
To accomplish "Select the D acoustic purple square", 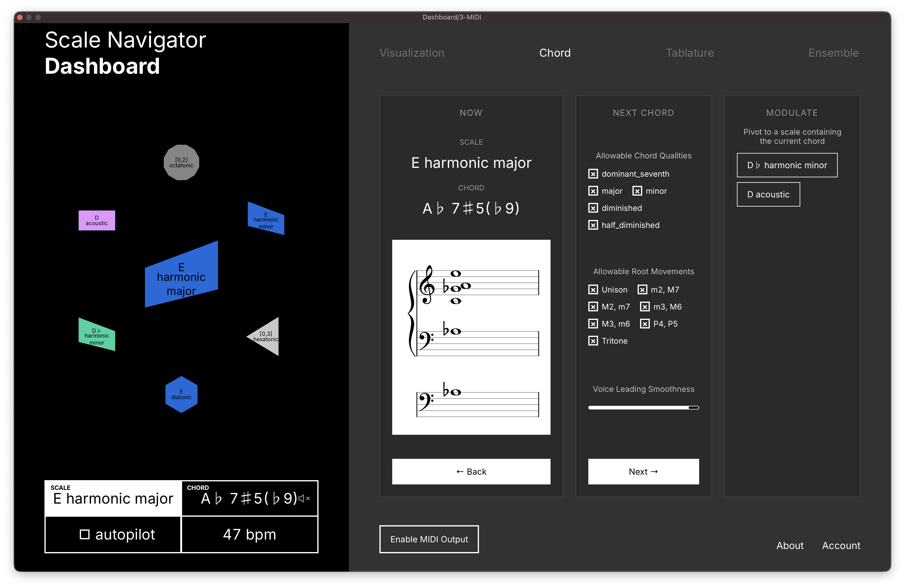I will pos(97,220).
